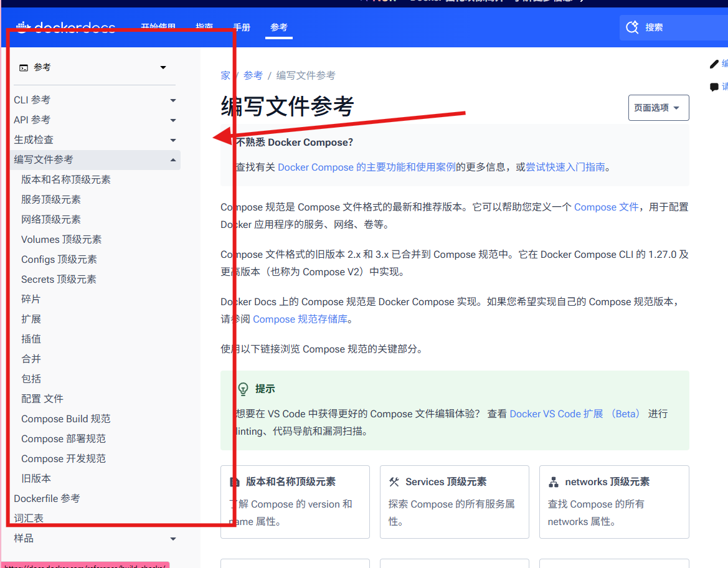
Task: Open 配置 文件 sidebar item
Action: click(42, 399)
